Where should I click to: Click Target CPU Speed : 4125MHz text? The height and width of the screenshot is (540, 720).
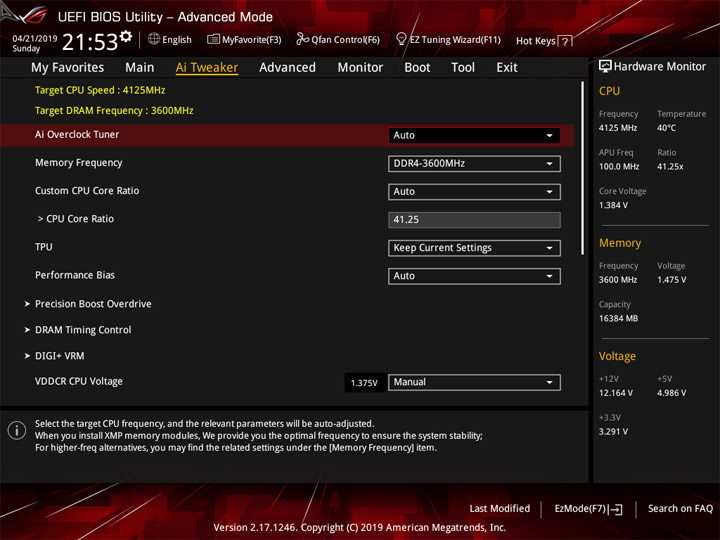(x=100, y=90)
